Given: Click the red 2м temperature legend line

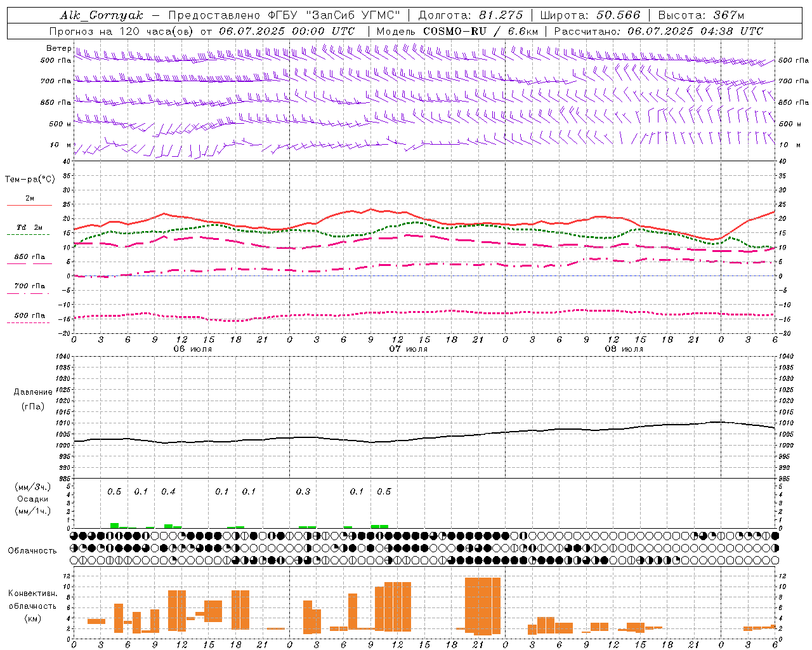Looking at the screenshot, I should (x=29, y=206).
